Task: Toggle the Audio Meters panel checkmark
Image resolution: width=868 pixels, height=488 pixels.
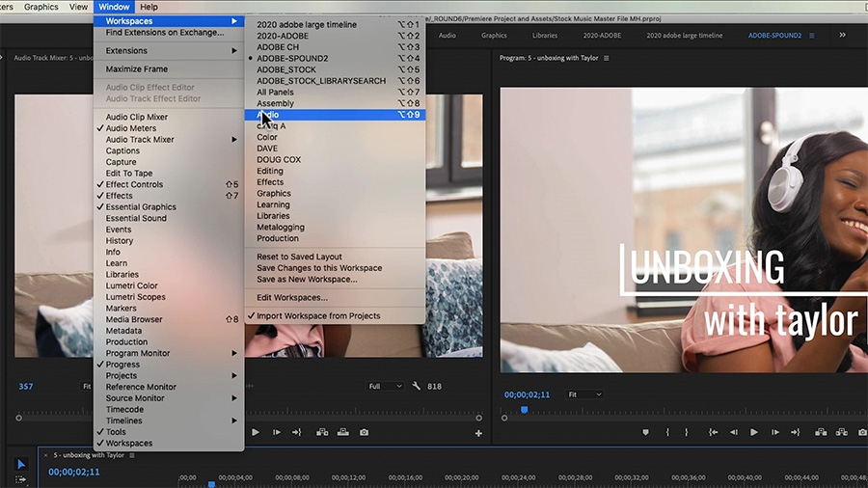Action: click(x=130, y=128)
